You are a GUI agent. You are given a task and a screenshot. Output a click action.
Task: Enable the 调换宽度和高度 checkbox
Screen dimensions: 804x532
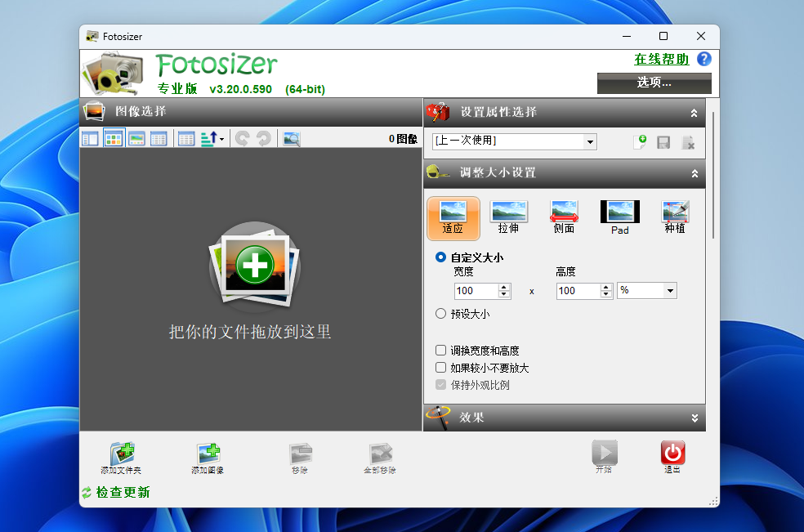[441, 351]
